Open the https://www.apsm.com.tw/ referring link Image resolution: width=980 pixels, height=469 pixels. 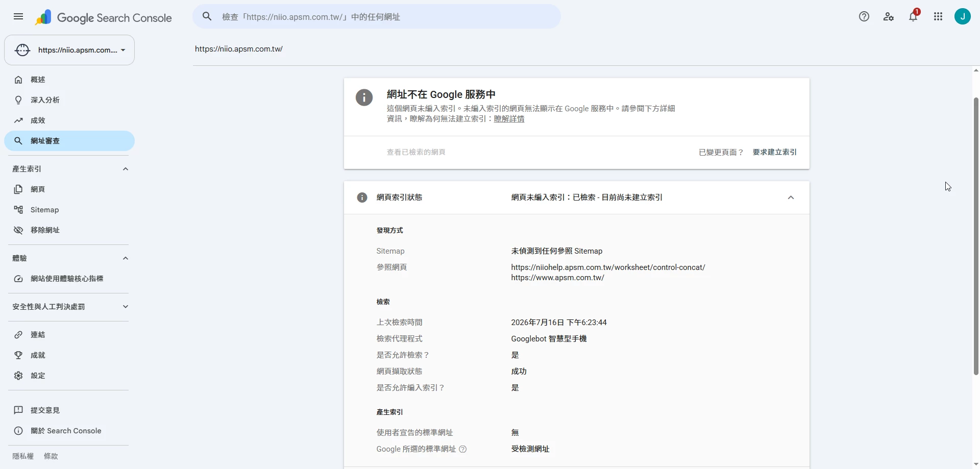click(557, 278)
